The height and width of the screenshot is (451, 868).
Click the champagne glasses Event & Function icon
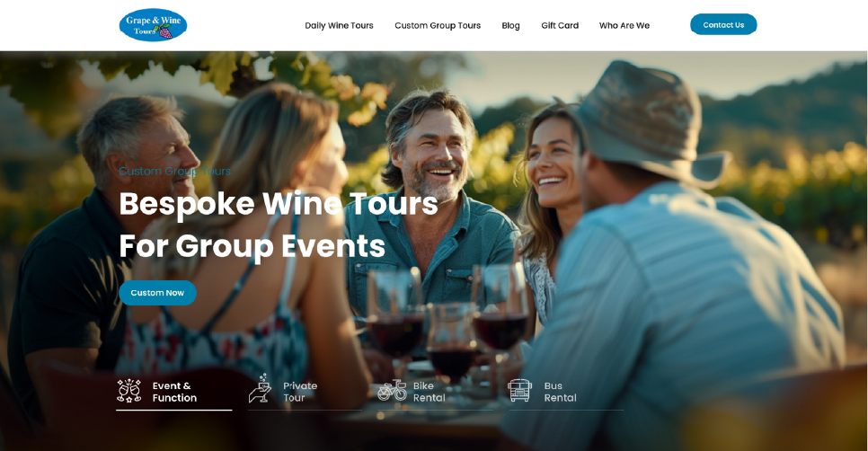pyautogui.click(x=129, y=391)
